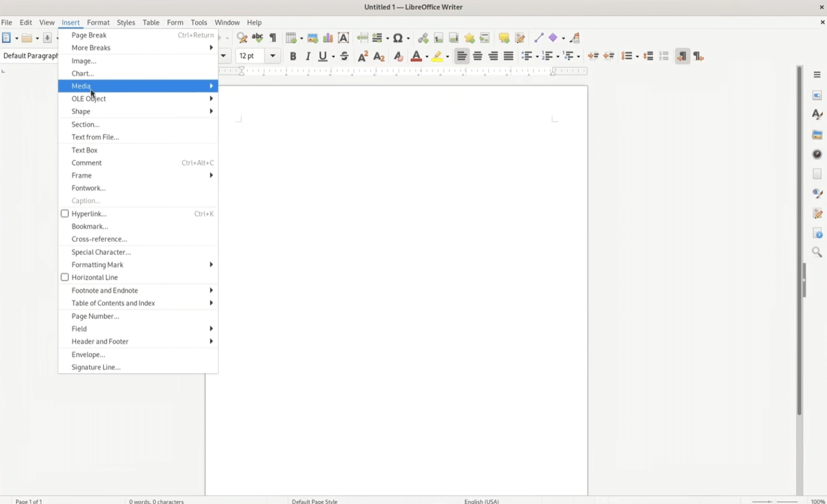Viewport: 827px width, 504px height.
Task: Click the Insert Hyperlink toolbar icon
Action: point(423,38)
